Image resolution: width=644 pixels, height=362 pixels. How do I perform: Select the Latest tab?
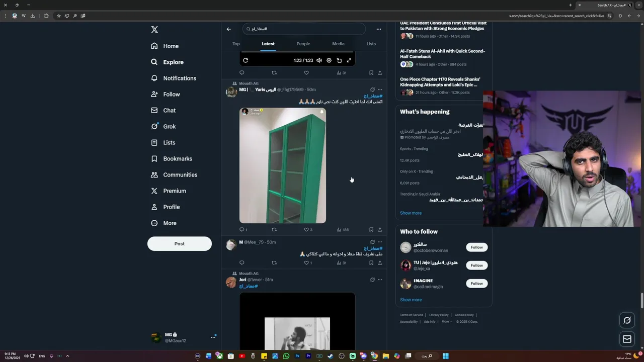coord(268,44)
